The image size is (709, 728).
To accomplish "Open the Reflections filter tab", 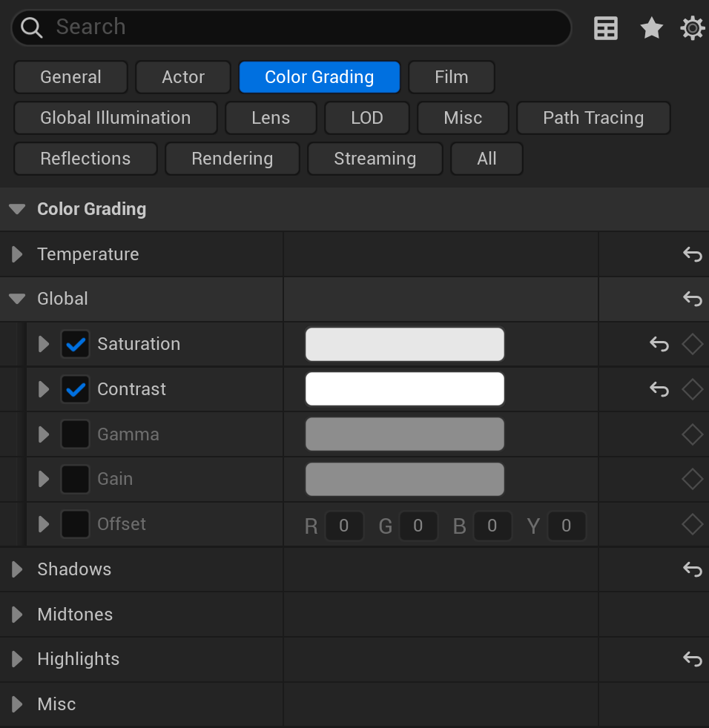I will tap(85, 159).
